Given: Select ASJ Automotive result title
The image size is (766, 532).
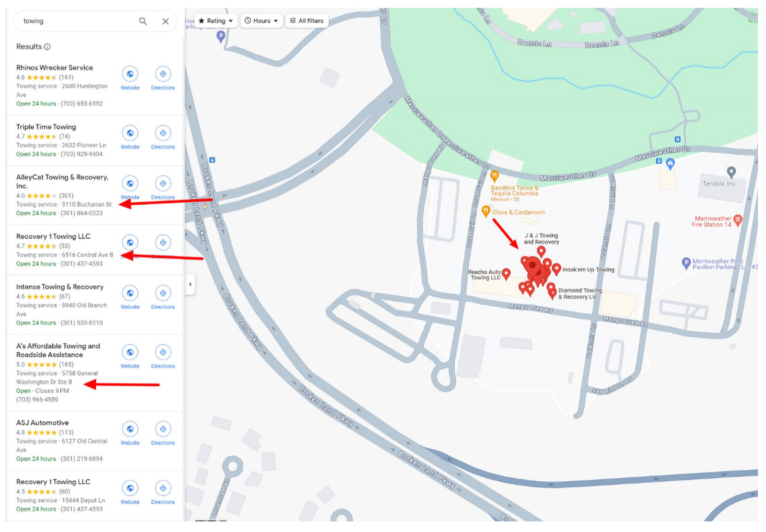Looking at the screenshot, I should 43,423.
